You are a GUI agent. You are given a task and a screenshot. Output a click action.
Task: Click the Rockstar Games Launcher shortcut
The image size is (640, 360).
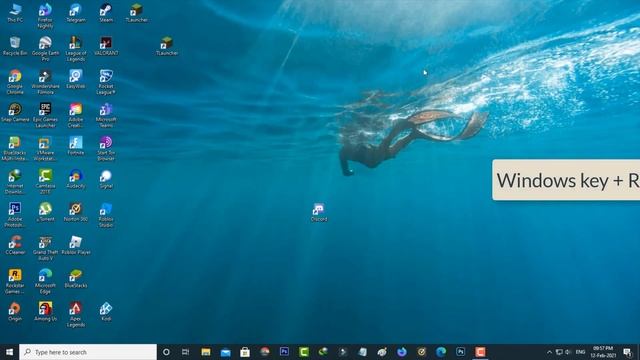(15, 281)
